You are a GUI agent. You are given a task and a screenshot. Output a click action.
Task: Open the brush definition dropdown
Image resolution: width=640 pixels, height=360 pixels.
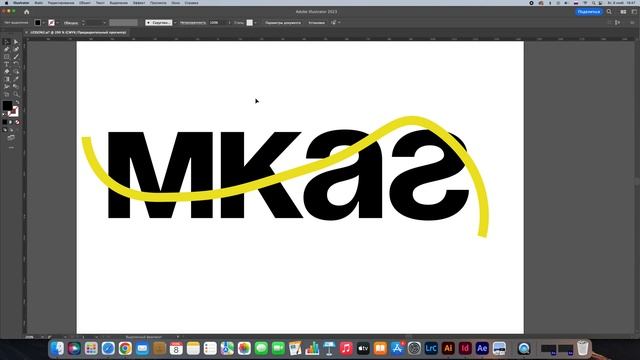coord(175,22)
